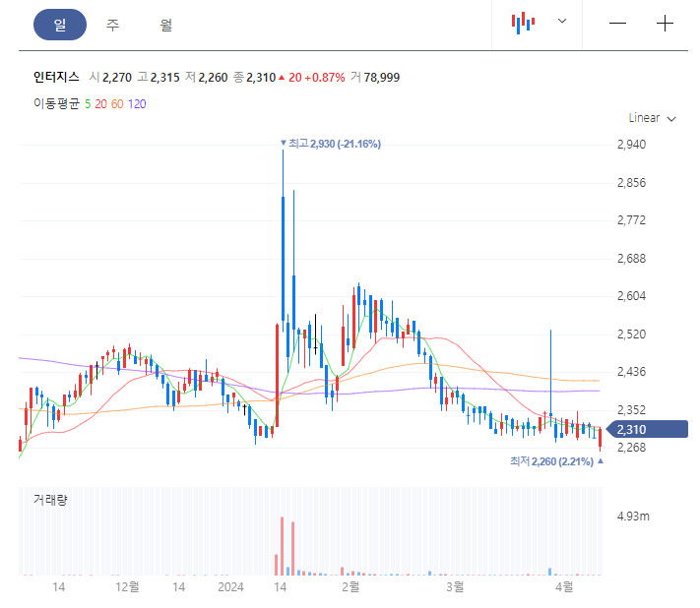Toggle the 120-day moving average
700x608 pixels.
137,104
